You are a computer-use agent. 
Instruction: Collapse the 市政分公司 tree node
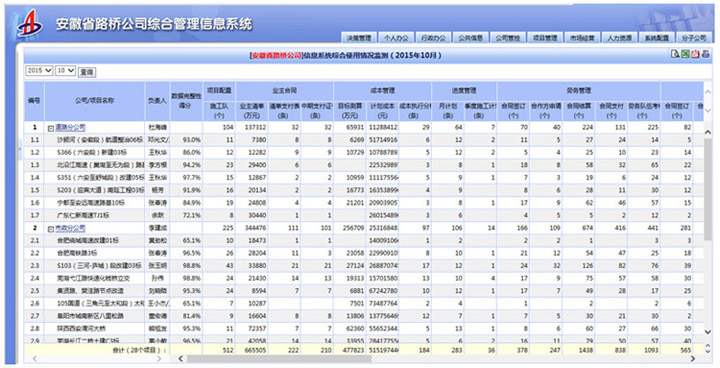(x=51, y=228)
